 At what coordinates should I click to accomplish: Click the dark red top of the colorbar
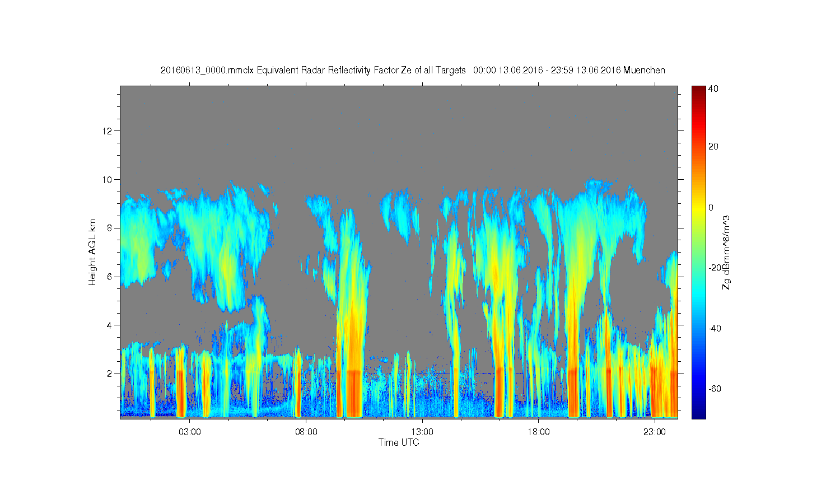698,91
